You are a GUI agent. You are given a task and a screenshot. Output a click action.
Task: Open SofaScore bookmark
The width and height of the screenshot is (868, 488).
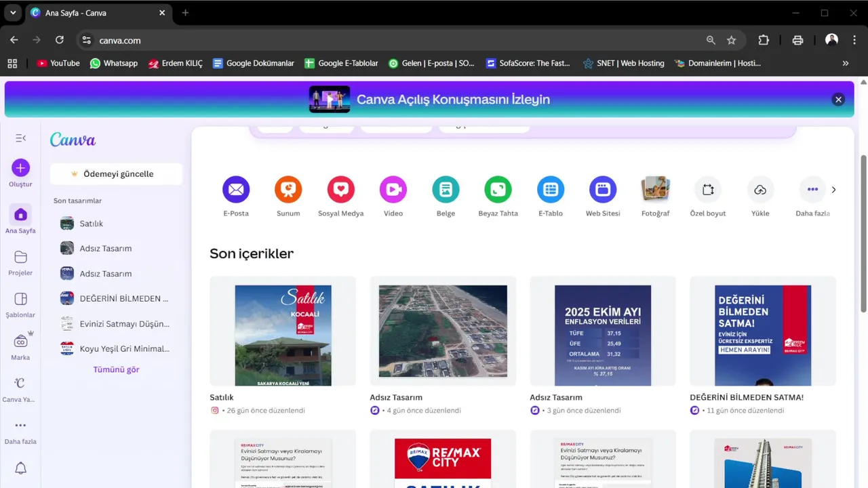click(x=528, y=63)
